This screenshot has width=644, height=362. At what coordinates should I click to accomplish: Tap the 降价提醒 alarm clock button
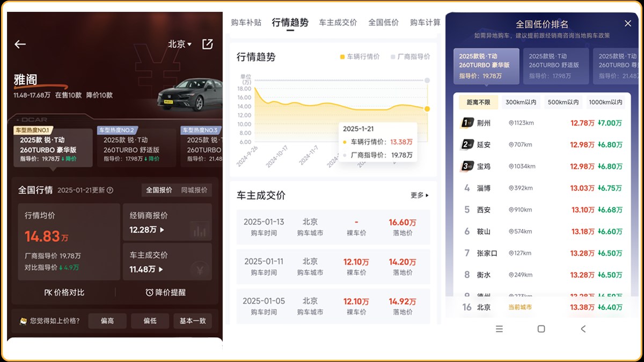pos(165,292)
